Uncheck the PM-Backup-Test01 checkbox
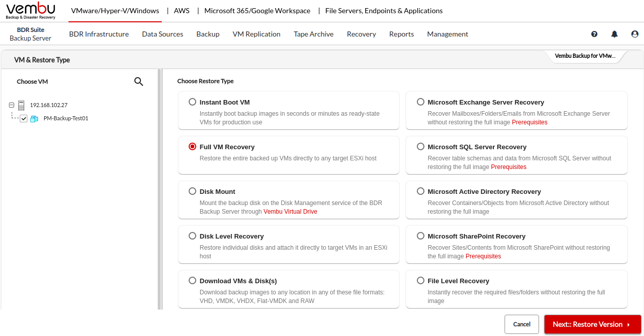Image resolution: width=644 pixels, height=336 pixels. [x=24, y=119]
